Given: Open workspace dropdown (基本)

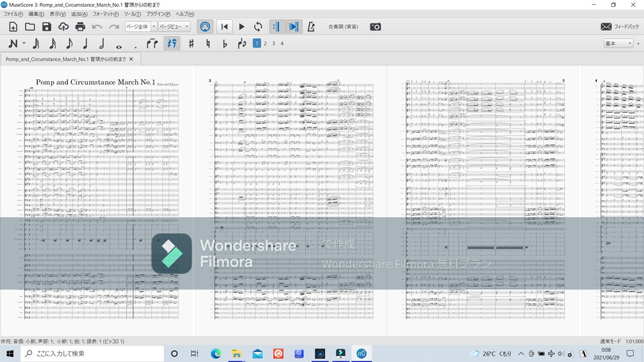Looking at the screenshot, I should (x=618, y=43).
